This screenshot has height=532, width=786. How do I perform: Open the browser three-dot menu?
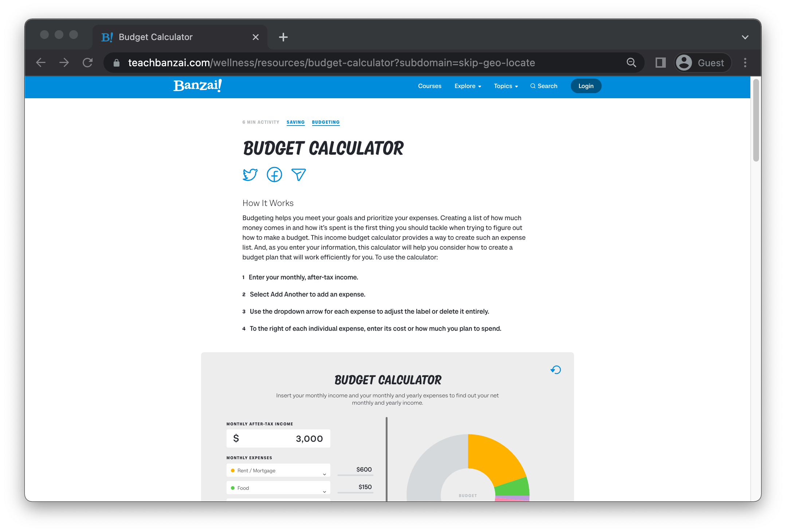(745, 63)
